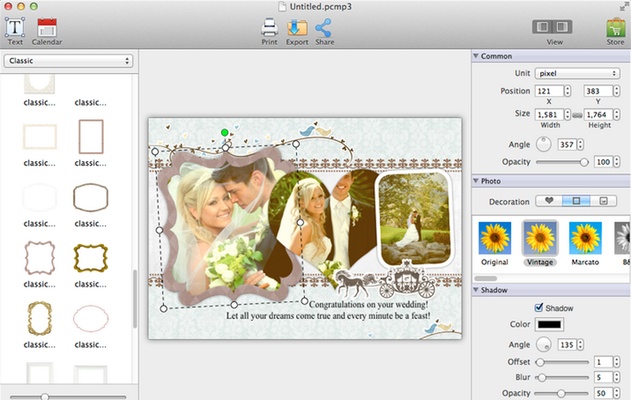Click the Height stepper
631x400 pixels.
[x=617, y=114]
